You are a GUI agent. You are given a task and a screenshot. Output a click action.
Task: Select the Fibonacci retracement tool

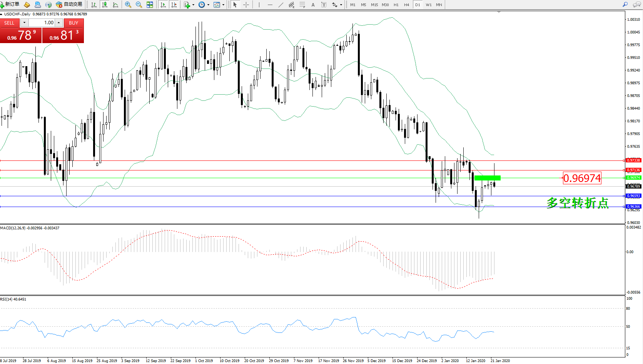point(302,5)
